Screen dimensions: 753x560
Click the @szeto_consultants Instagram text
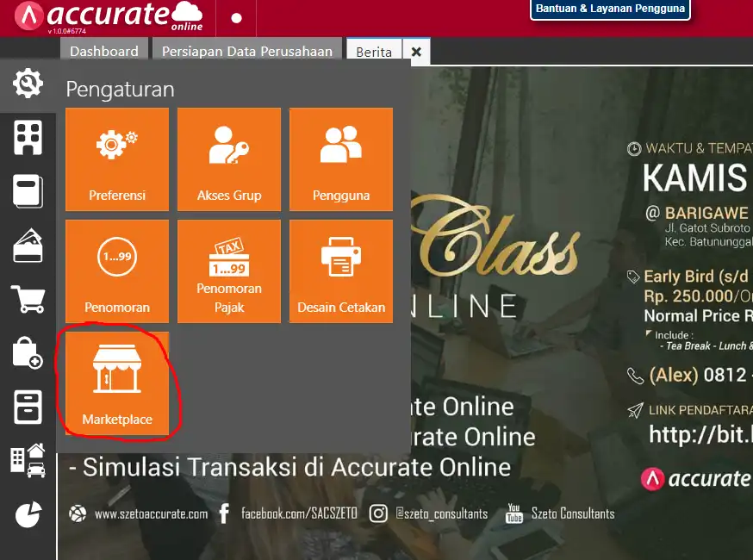(441, 513)
